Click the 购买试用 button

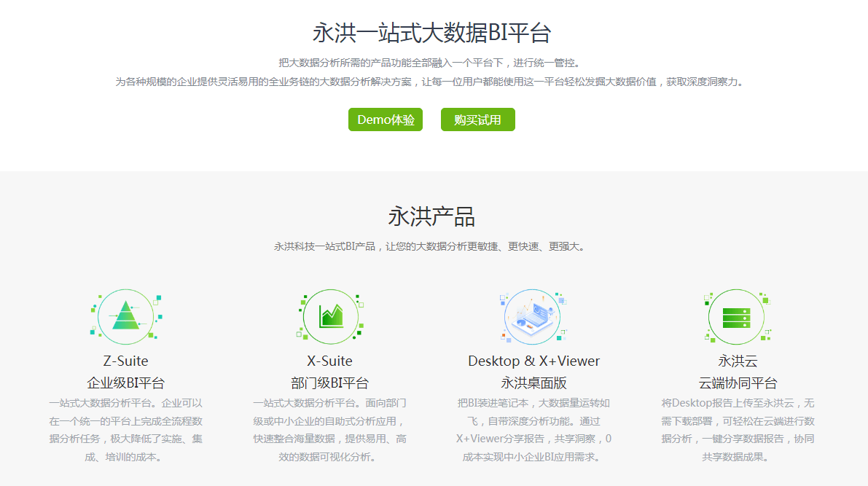coord(478,119)
